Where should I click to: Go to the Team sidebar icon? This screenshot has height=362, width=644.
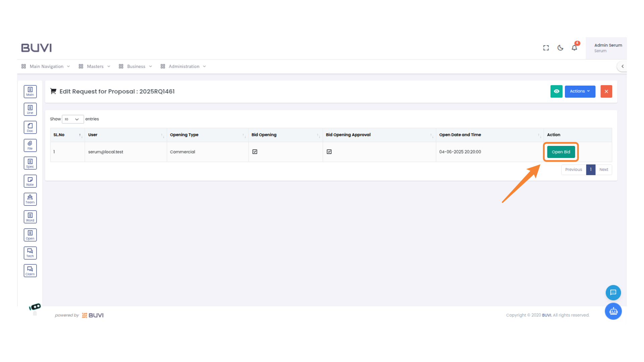tap(30, 199)
